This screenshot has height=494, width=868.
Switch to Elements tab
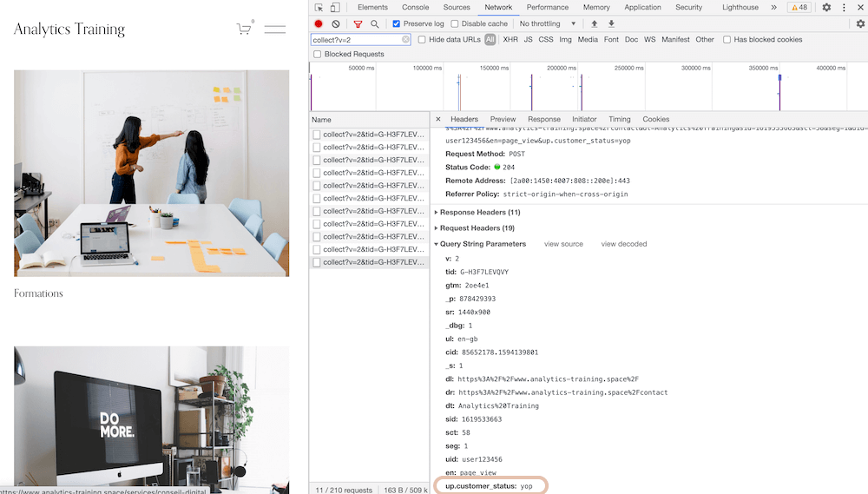coord(372,7)
